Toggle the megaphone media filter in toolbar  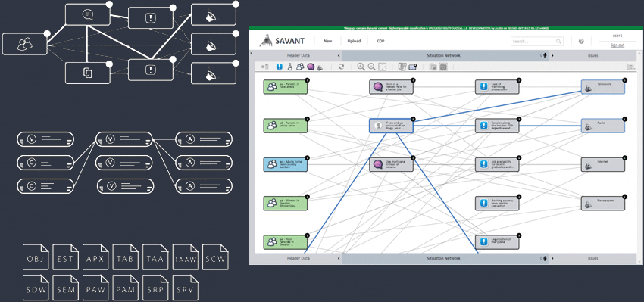[x=320, y=67]
